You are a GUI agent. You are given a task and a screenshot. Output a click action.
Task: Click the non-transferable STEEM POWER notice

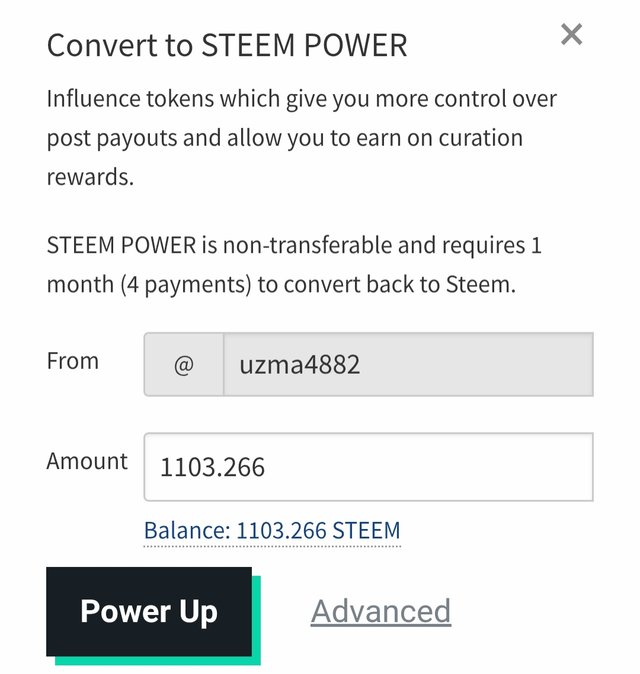[x=294, y=264]
